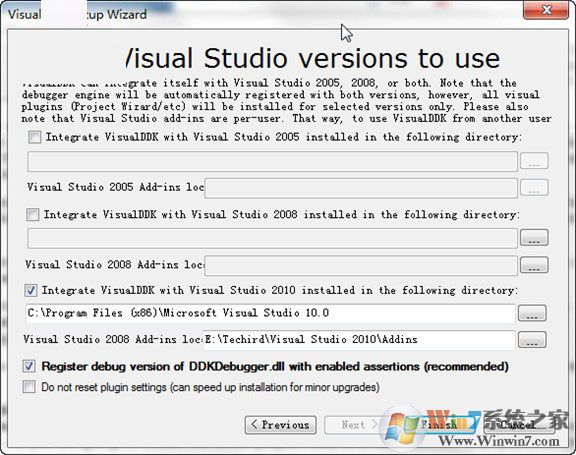Edit the Visual Studio 2010\Addins path field
576x455 pixels.
[x=359, y=340]
